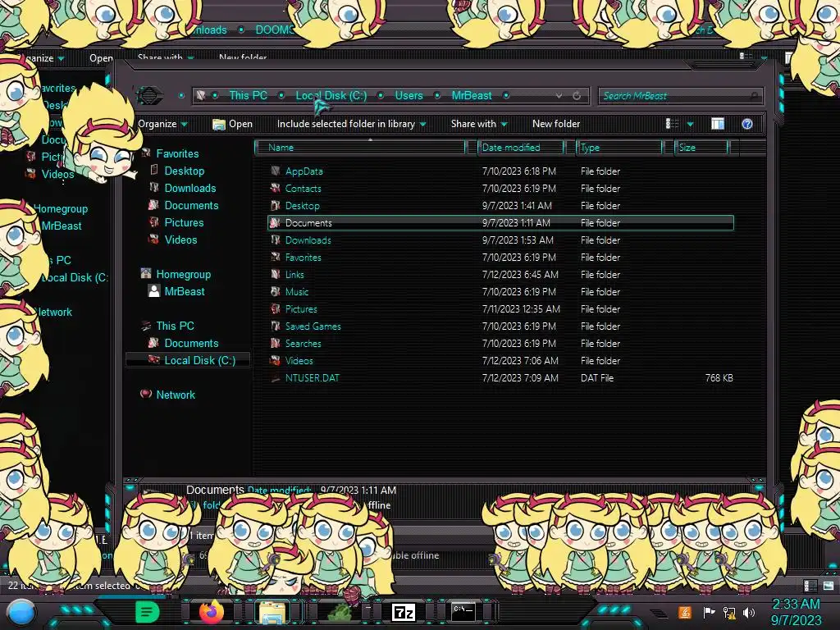
Task: Open the Share with dropdown in front window
Action: coord(479,124)
